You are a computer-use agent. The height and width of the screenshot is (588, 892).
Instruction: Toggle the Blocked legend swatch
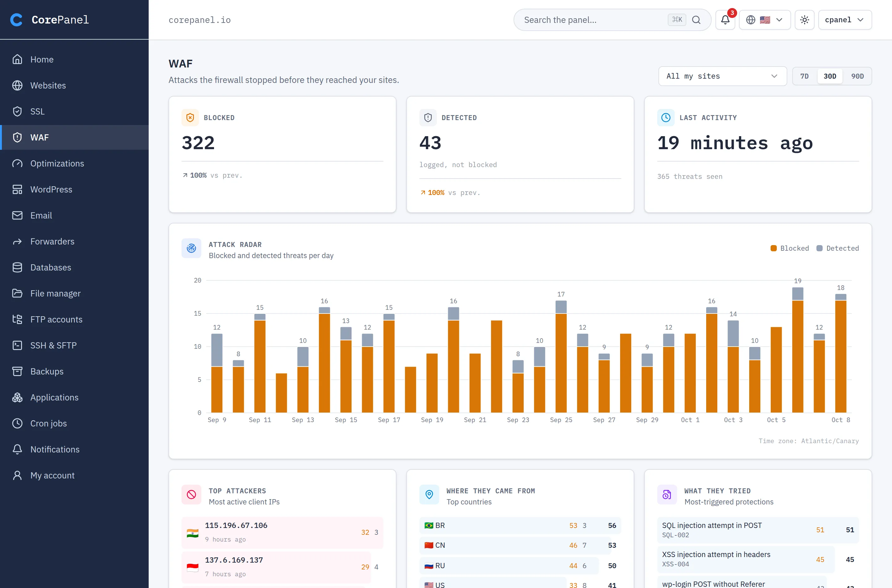[773, 248]
